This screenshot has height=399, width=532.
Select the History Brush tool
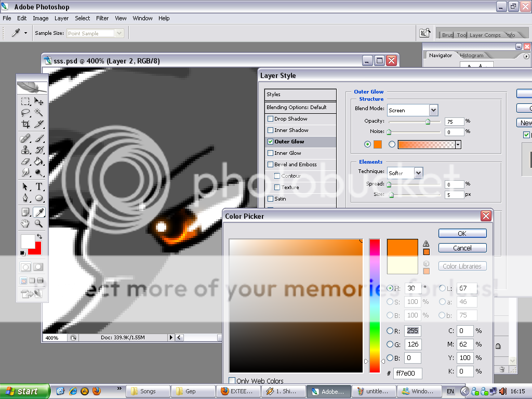tap(38, 150)
